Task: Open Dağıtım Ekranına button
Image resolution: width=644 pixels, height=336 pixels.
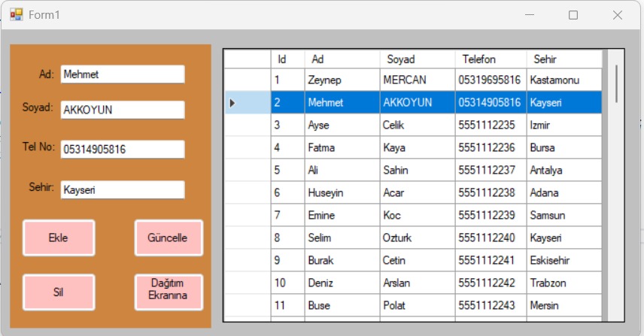Action: [169, 292]
